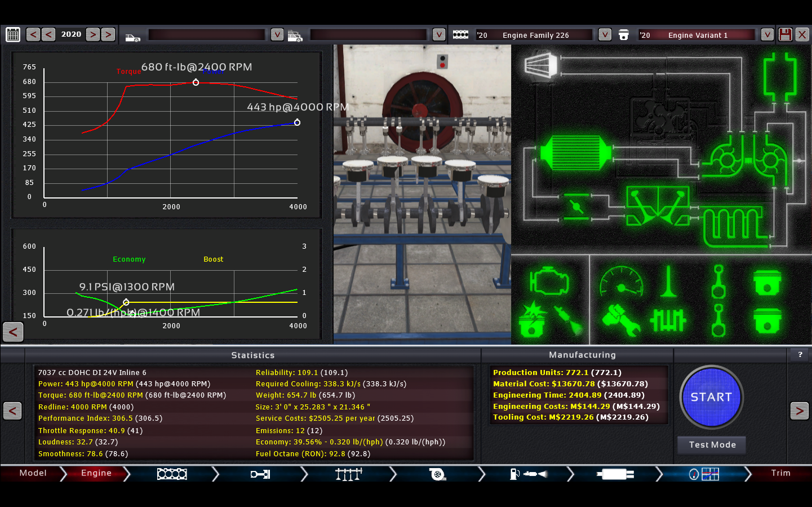Open the calendar icon in top bar

(x=13, y=34)
